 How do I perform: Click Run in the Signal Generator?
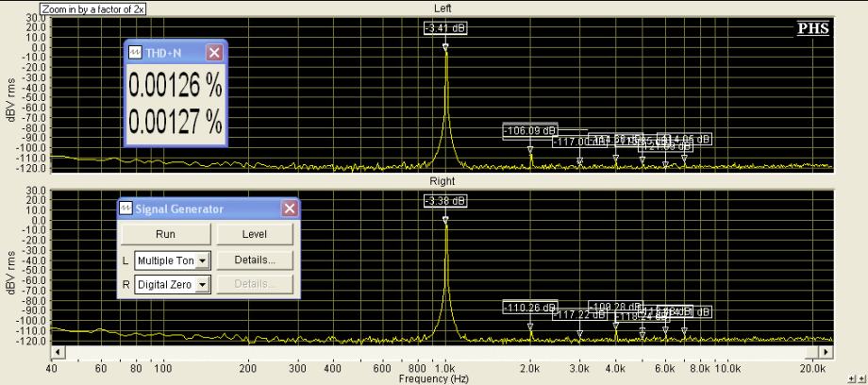coord(165,234)
